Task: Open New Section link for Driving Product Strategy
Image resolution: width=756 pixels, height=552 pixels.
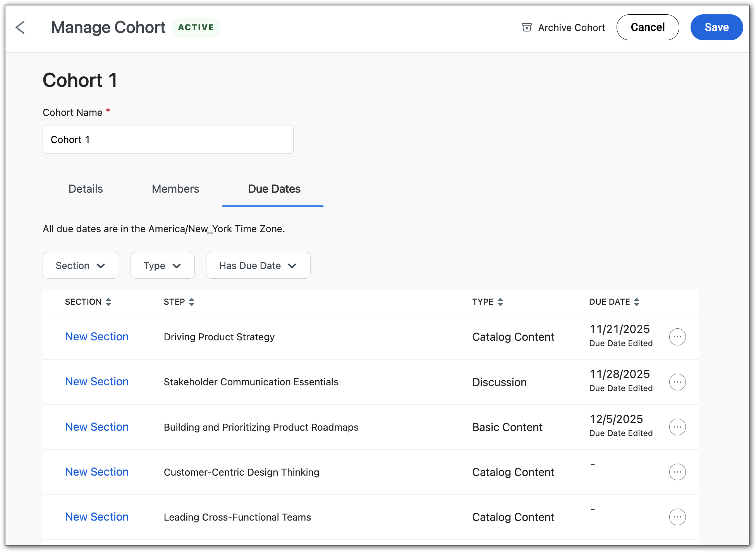Action: 97,336
